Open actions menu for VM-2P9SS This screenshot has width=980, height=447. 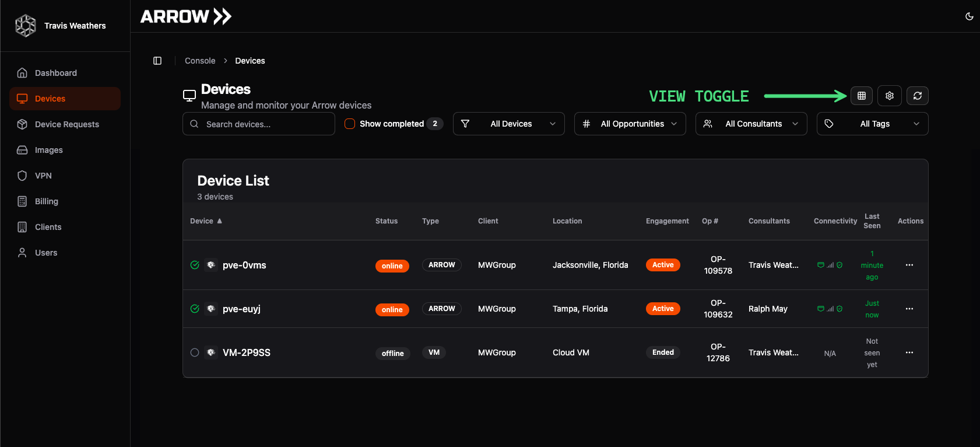pos(909,352)
